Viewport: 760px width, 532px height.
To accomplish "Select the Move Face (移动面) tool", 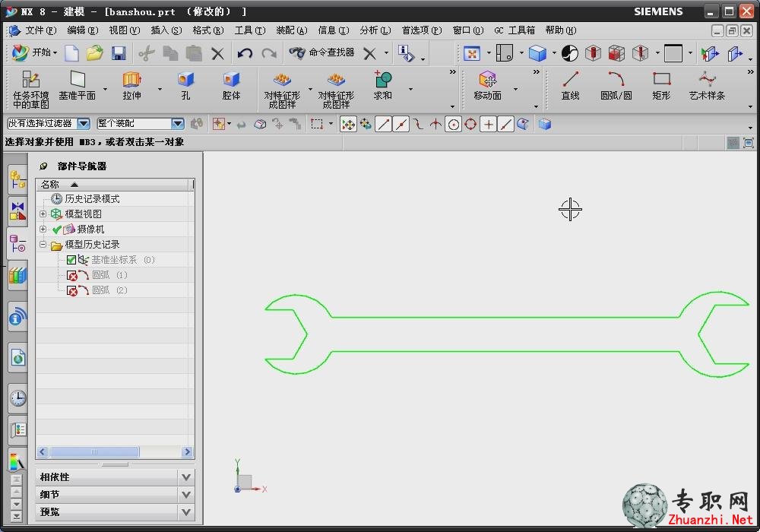I will (488, 86).
